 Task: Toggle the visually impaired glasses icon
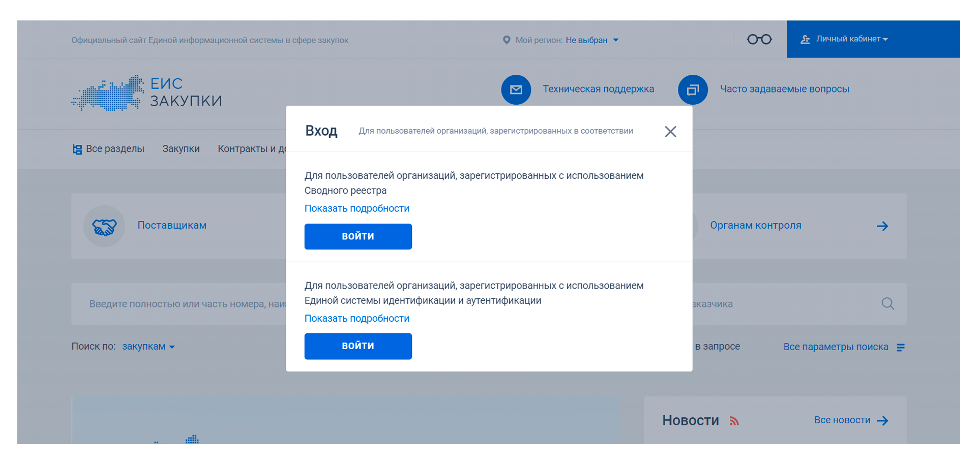coord(759,39)
